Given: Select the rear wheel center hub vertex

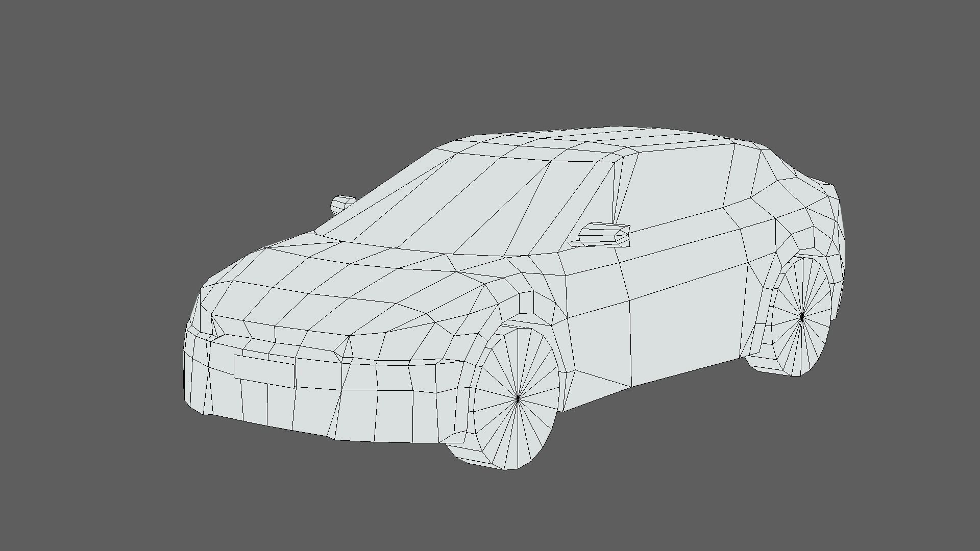Looking at the screenshot, I should (802, 317).
